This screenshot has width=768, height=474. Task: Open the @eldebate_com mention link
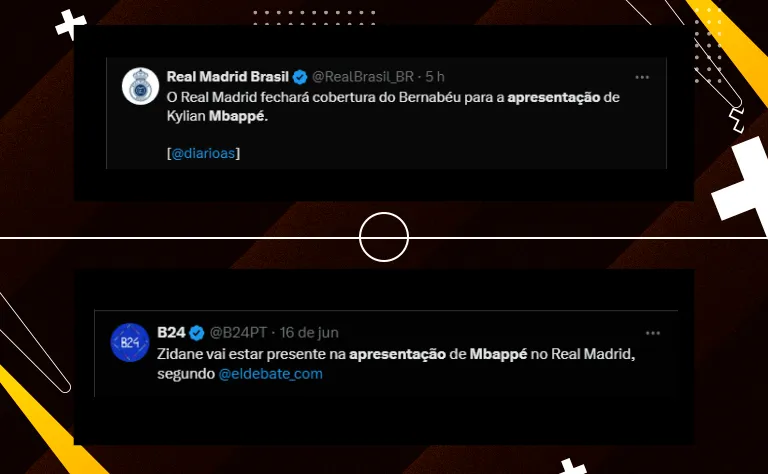point(270,374)
